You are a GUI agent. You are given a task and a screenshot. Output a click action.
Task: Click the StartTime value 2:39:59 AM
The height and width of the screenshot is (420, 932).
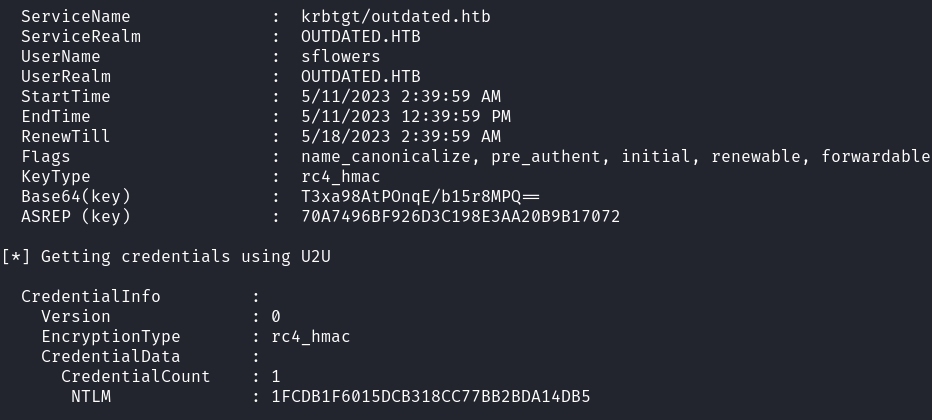pos(440,97)
